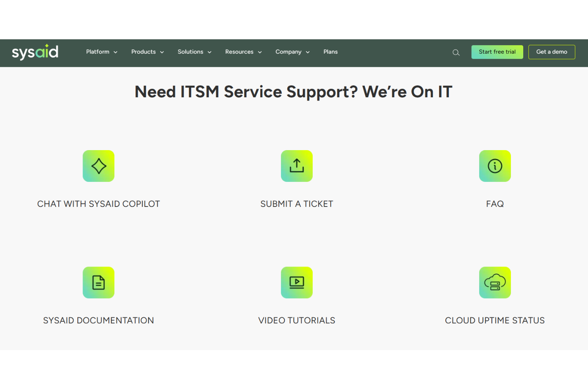Open the Submit a Ticket link
This screenshot has width=588, height=392.
297,204
